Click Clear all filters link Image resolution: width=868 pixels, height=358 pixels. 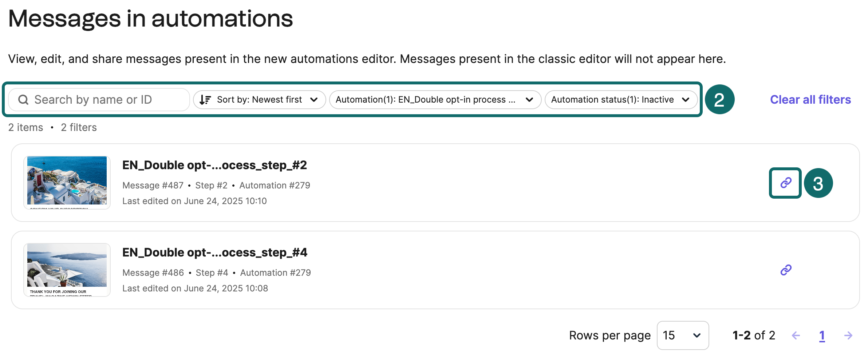[810, 100]
